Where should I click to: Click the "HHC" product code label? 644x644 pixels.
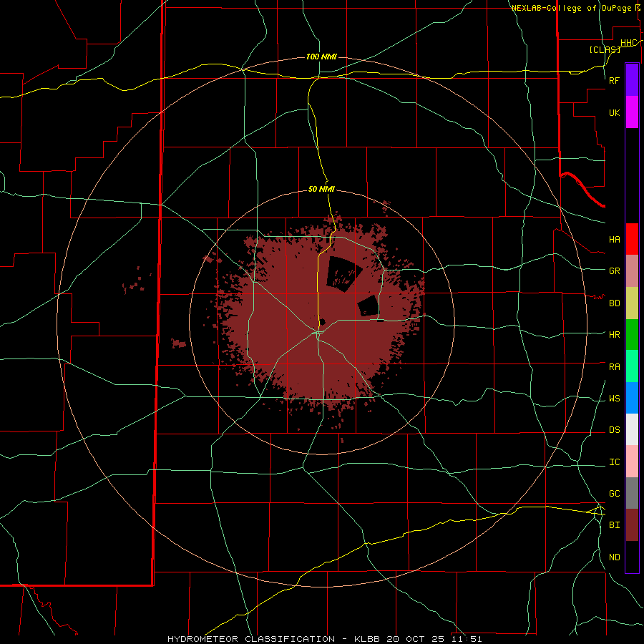click(x=628, y=43)
